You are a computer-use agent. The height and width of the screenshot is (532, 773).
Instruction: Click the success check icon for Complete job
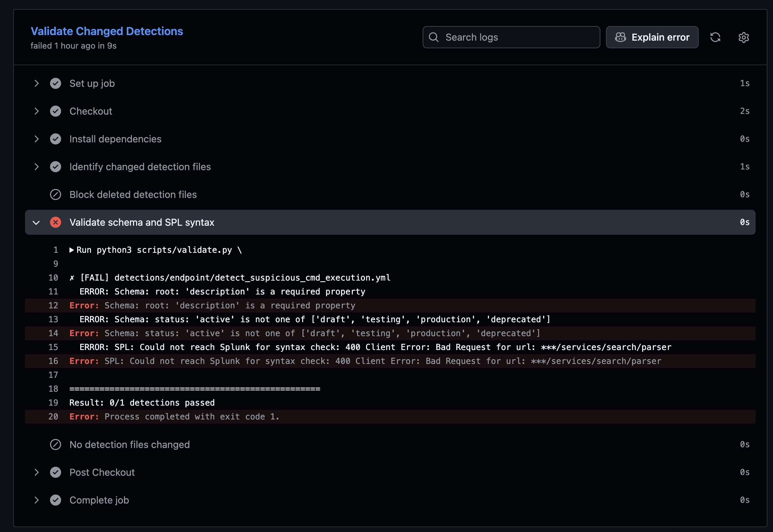[56, 500]
